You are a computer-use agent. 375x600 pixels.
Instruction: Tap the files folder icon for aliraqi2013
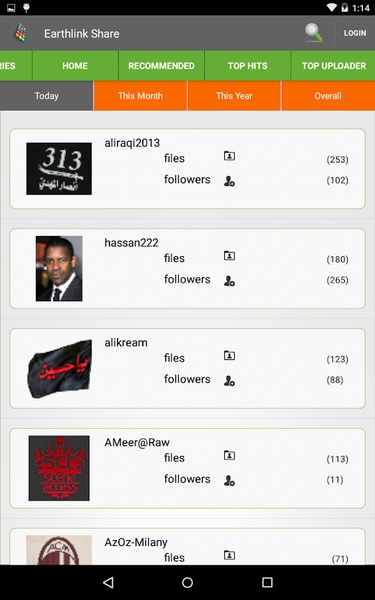229,156
